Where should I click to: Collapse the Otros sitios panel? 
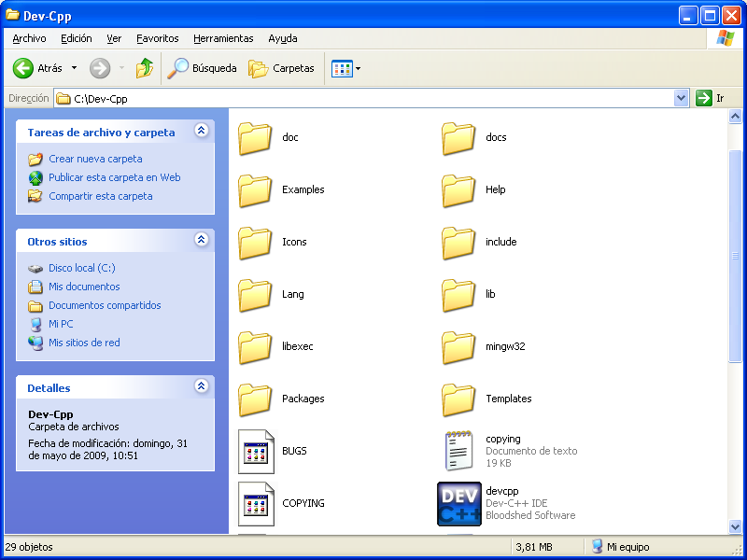[x=202, y=240]
